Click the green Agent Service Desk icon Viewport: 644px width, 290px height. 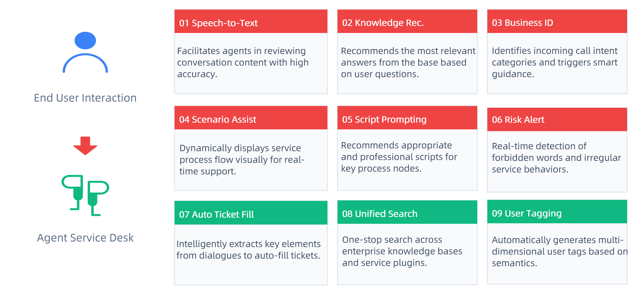click(x=85, y=195)
